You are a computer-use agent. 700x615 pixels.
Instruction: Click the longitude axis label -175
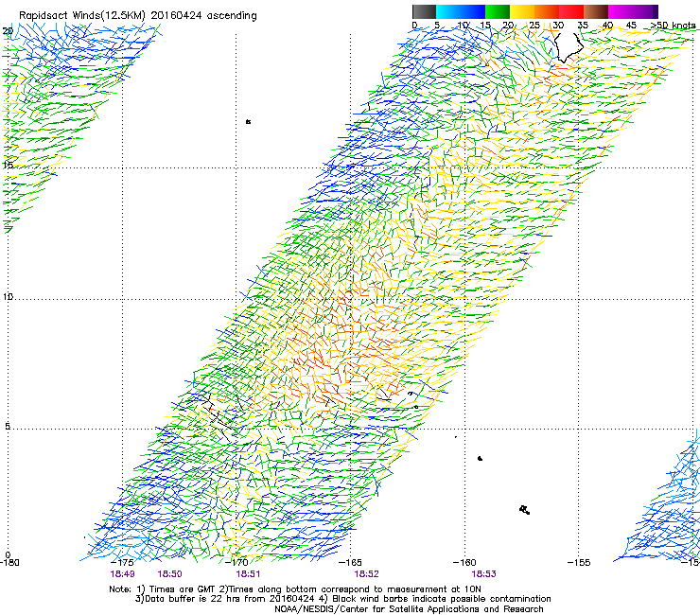[122, 563]
